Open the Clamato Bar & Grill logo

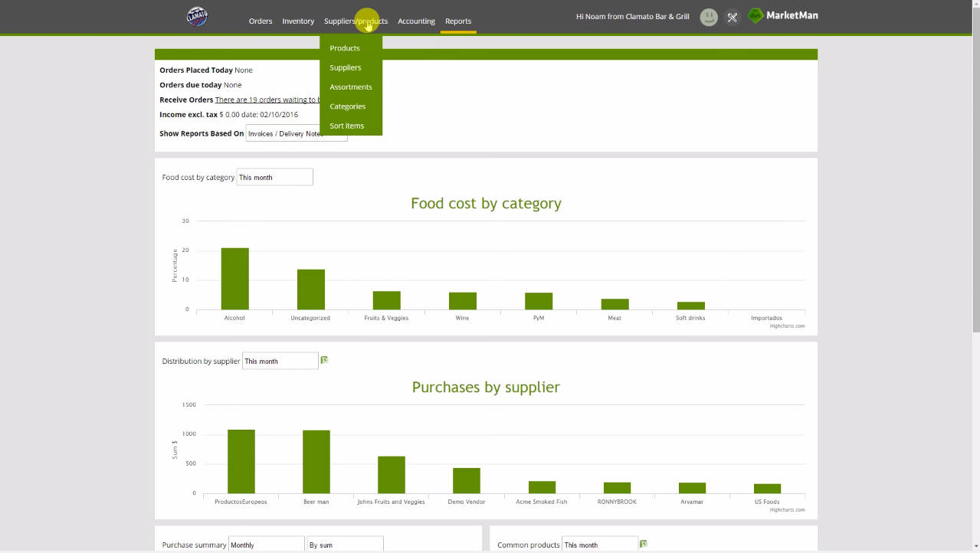coord(196,16)
